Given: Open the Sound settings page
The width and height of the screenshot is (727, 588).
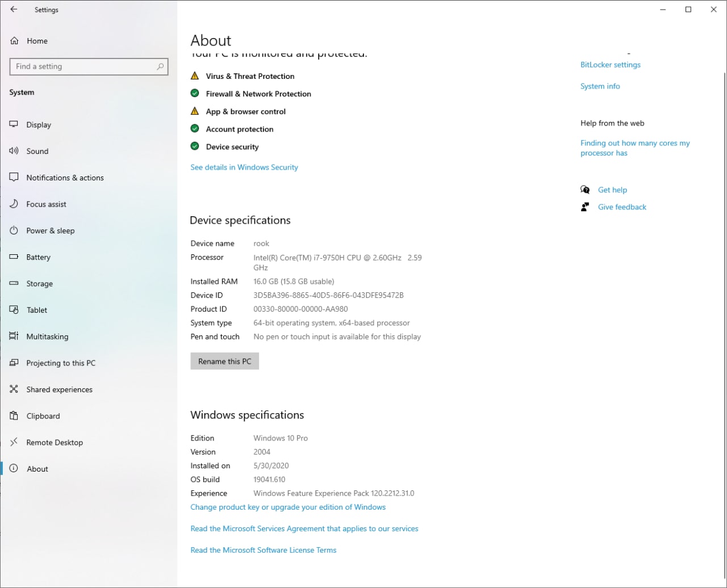Looking at the screenshot, I should (x=89, y=151).
